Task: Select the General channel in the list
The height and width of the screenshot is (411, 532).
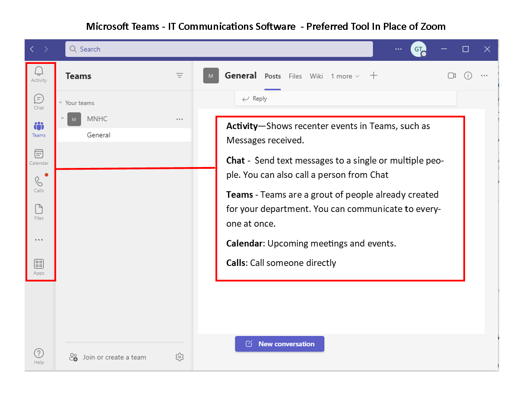Action: 124,135
